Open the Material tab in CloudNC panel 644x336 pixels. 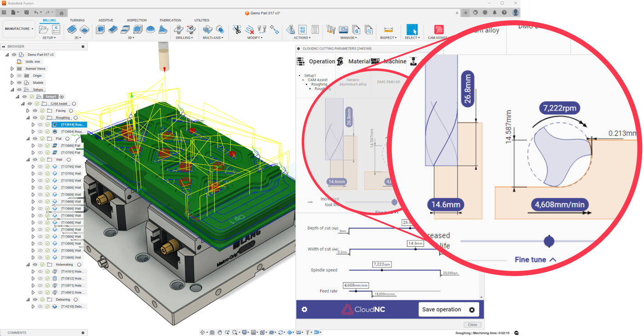coord(353,61)
